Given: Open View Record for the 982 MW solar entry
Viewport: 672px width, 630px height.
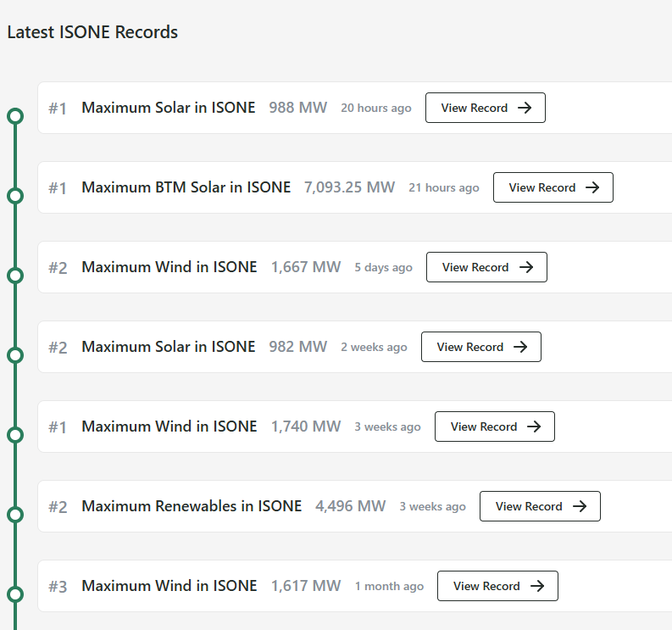Looking at the screenshot, I should coord(480,347).
